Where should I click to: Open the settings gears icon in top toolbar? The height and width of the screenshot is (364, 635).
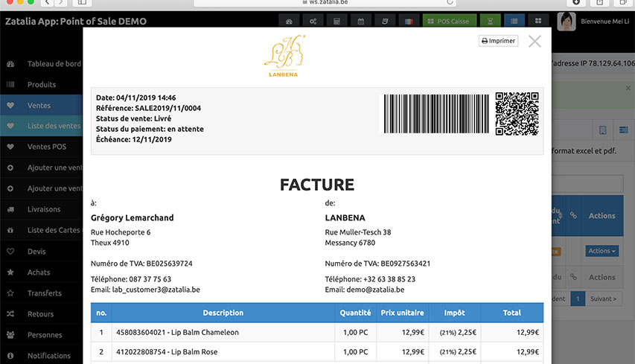coord(313,21)
